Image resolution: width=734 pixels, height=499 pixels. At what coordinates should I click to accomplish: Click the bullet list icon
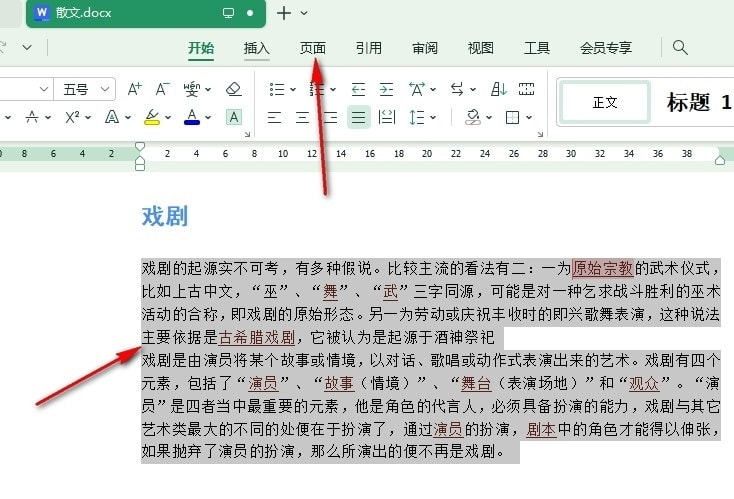pos(277,89)
